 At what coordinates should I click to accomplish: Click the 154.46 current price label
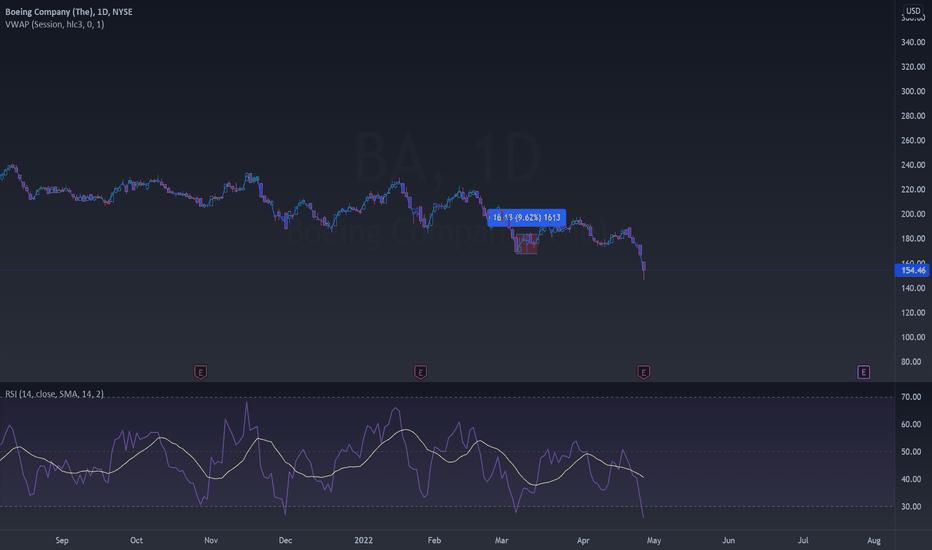(913, 271)
